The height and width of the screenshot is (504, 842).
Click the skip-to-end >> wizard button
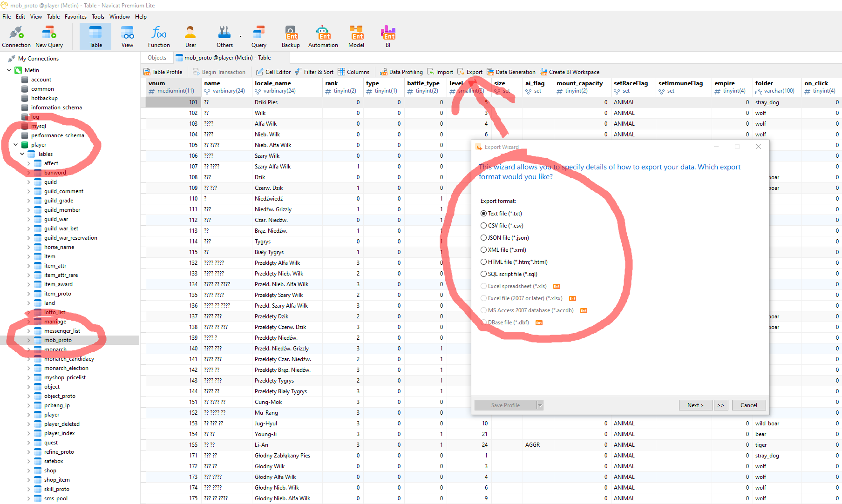coord(721,405)
